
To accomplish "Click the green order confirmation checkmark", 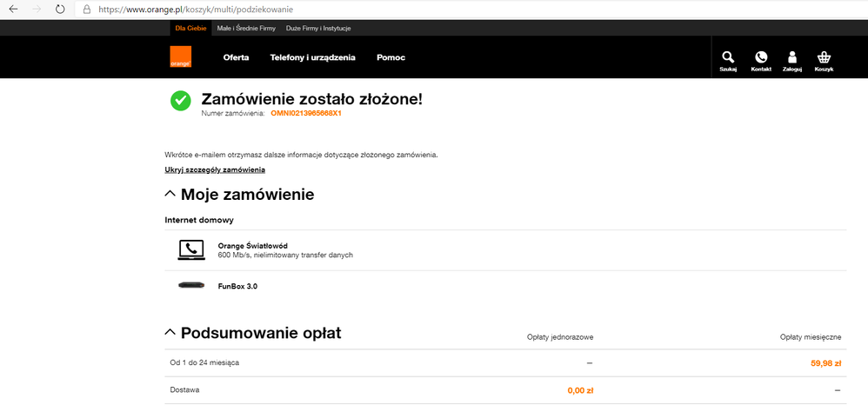I will (181, 101).
